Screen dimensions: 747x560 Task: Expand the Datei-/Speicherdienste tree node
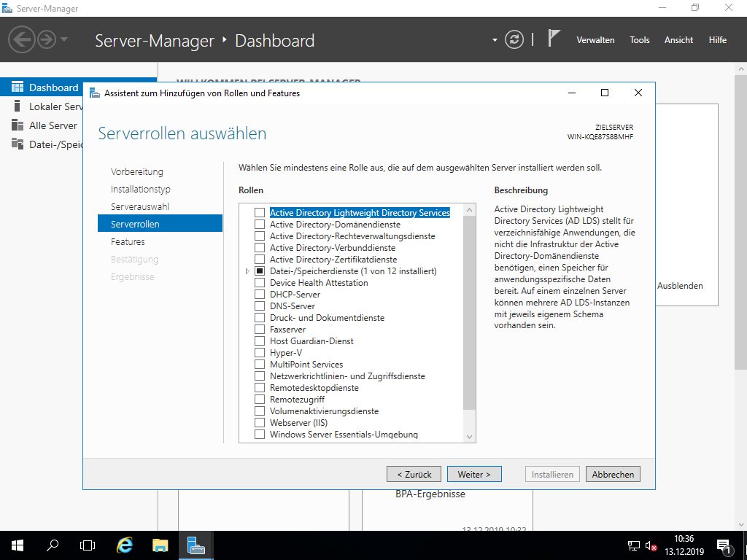pos(247,271)
